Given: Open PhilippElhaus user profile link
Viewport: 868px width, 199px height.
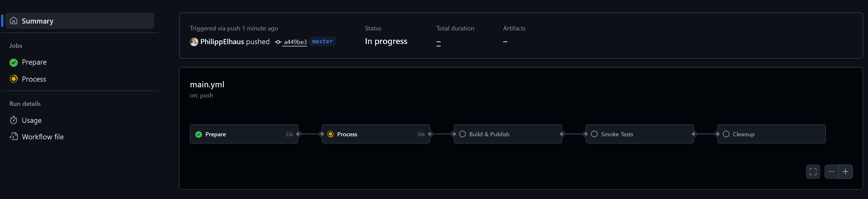Looking at the screenshot, I should tap(222, 42).
